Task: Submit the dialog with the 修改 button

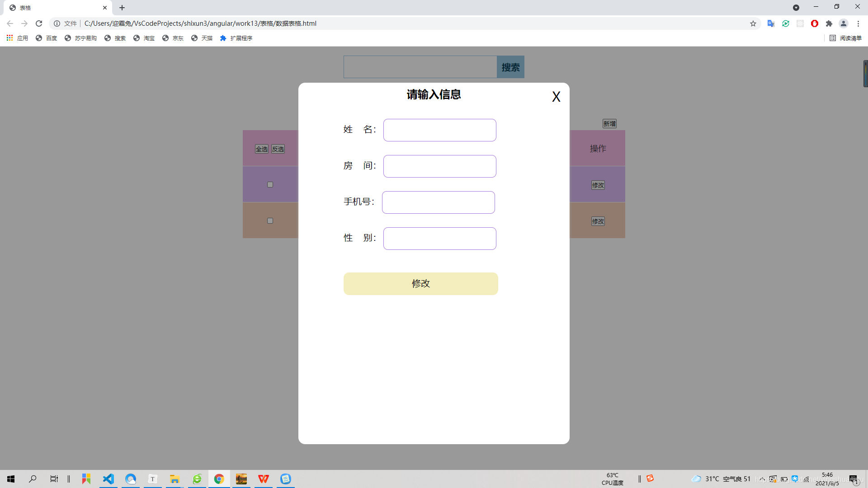Action: click(420, 283)
